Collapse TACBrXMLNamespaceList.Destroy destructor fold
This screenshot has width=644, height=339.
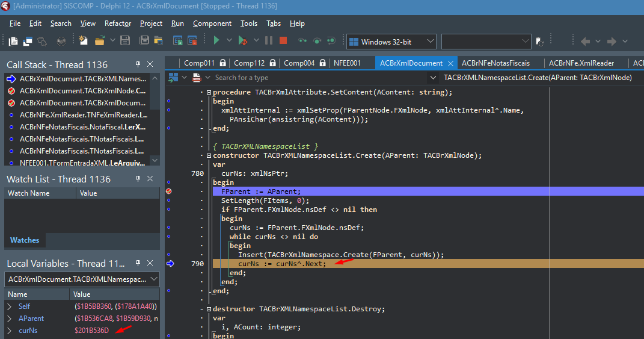click(209, 309)
